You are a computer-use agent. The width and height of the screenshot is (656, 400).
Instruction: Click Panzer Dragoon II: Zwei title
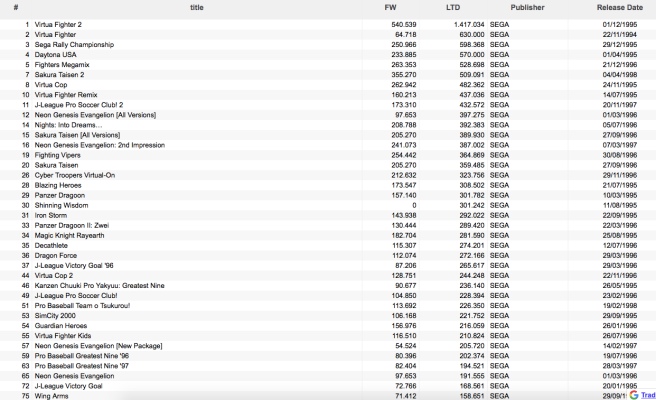click(72, 226)
